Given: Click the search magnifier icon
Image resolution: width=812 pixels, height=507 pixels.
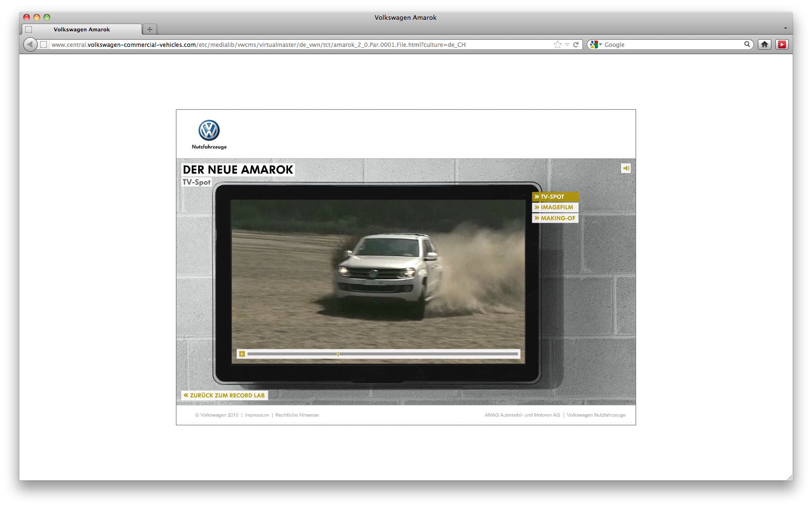Looking at the screenshot, I should point(747,44).
